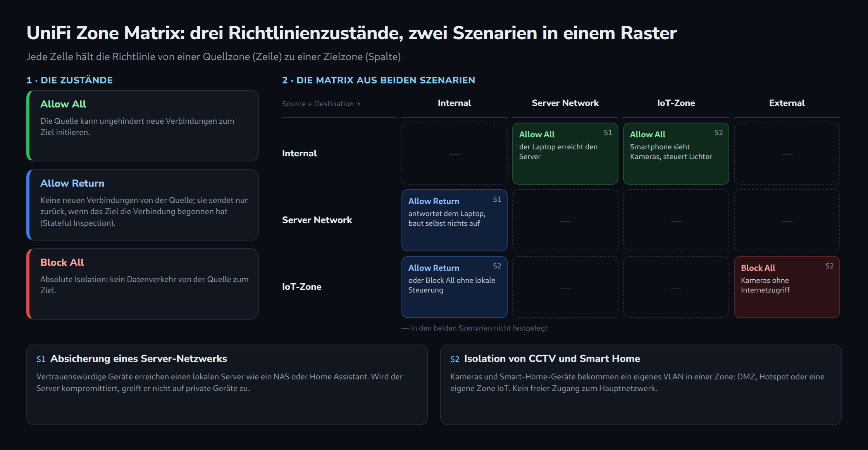Click text 'antwortet dem Laptop, baut selbst nichts auf'
The width and height of the screenshot is (868, 450).
(447, 218)
